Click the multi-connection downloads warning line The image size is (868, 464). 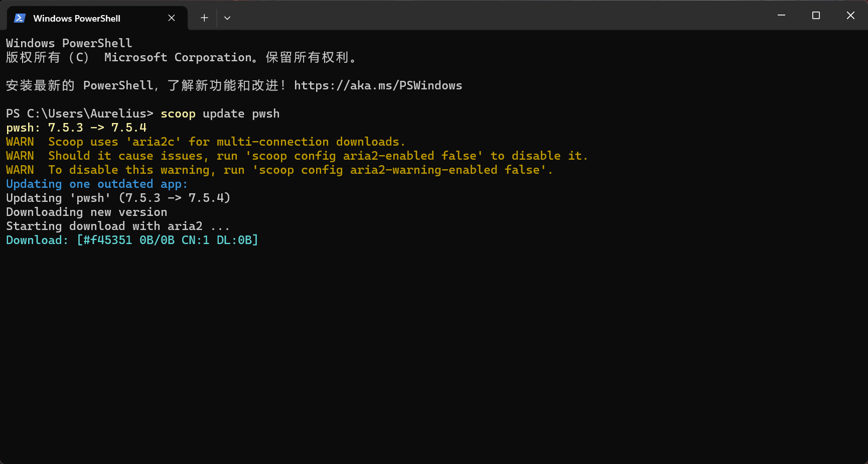[x=206, y=142]
